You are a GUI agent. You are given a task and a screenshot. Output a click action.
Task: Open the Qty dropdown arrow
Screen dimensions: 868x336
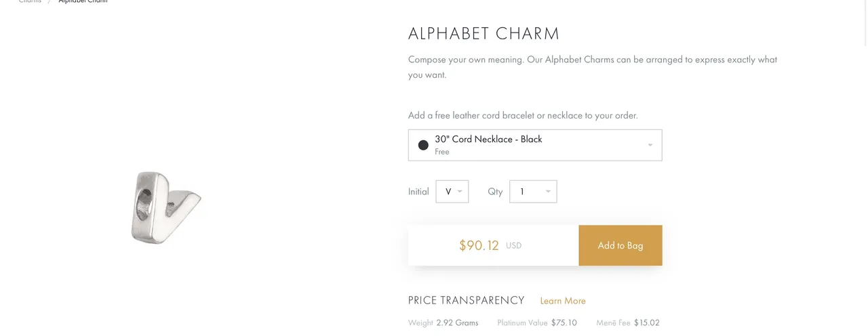pyautogui.click(x=548, y=192)
